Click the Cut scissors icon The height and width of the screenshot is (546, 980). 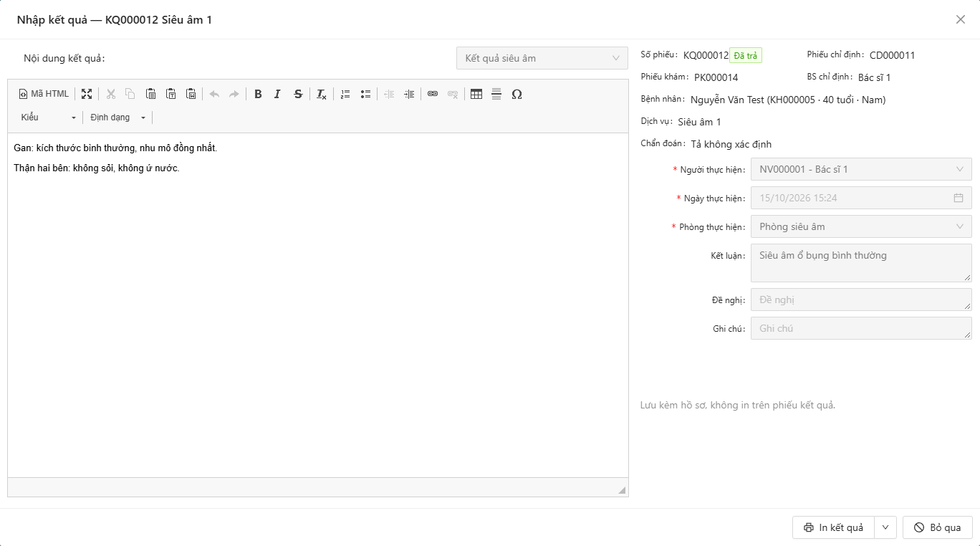[111, 94]
